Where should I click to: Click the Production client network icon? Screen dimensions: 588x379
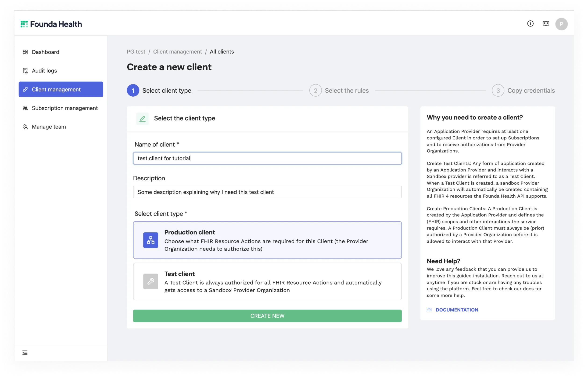point(151,240)
